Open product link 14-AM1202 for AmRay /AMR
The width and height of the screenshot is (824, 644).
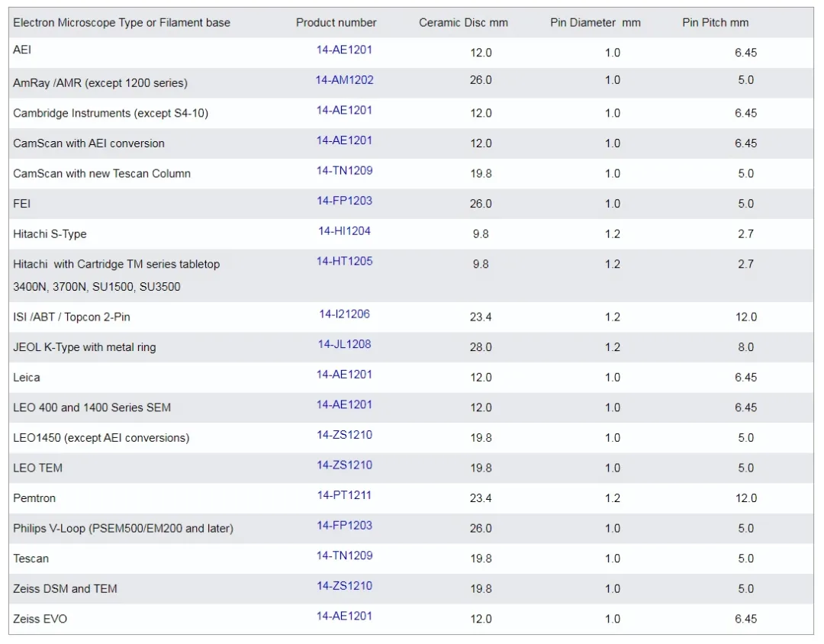tap(344, 80)
